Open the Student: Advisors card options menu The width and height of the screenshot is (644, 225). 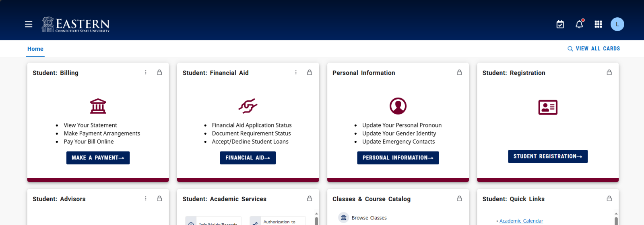pyautogui.click(x=146, y=199)
